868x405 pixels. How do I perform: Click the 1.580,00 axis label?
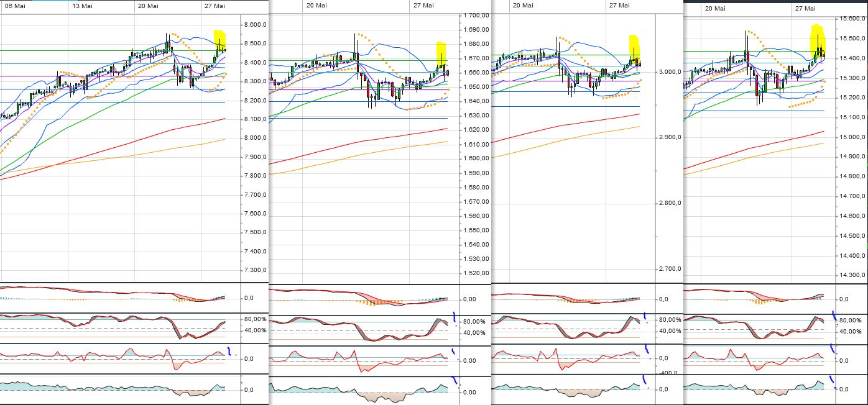[476, 188]
